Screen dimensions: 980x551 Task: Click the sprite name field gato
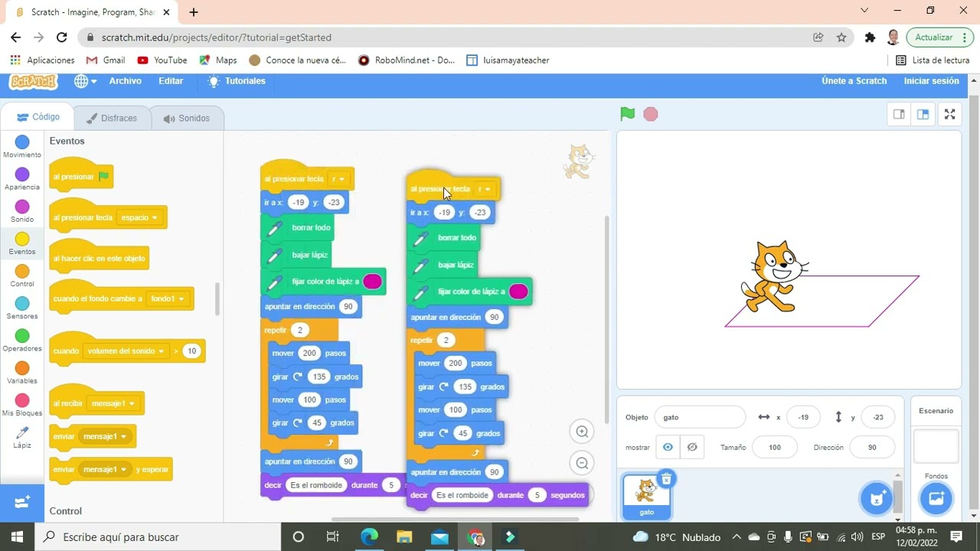pos(700,417)
